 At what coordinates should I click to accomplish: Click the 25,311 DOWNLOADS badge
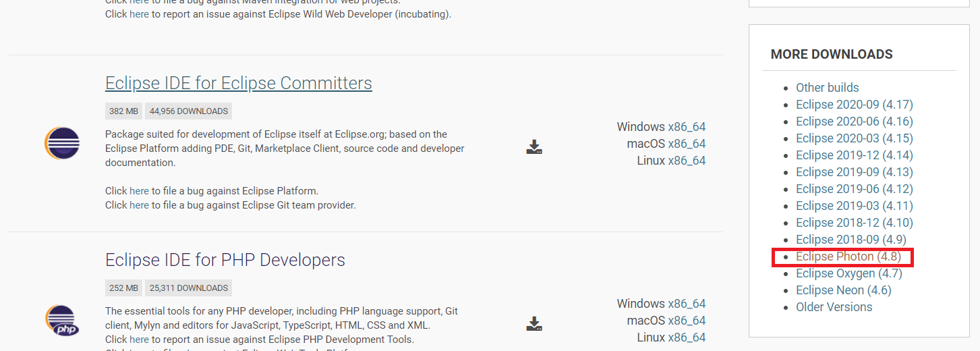(189, 288)
